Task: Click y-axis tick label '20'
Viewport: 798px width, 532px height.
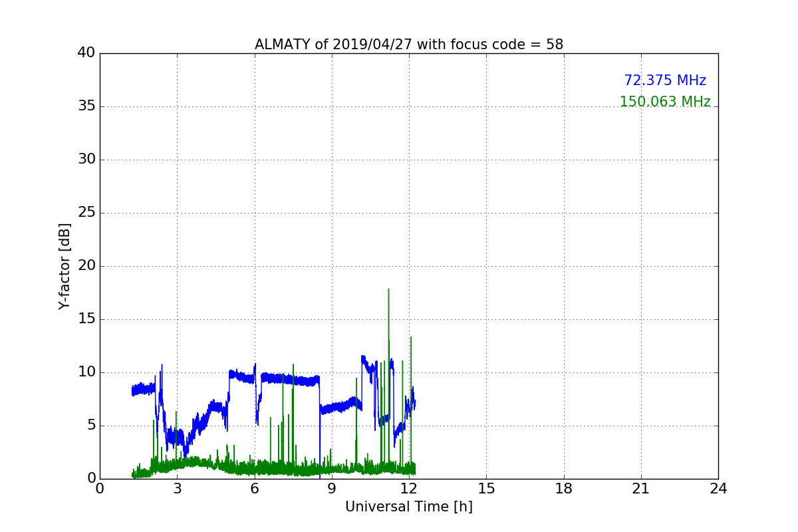Action: point(86,266)
